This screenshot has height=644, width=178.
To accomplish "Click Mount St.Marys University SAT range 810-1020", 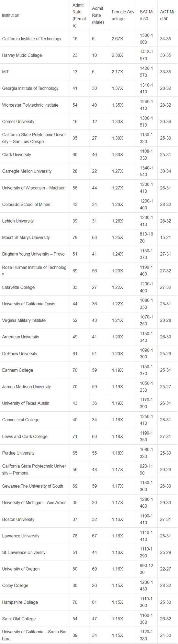I will pyautogui.click(x=147, y=238).
